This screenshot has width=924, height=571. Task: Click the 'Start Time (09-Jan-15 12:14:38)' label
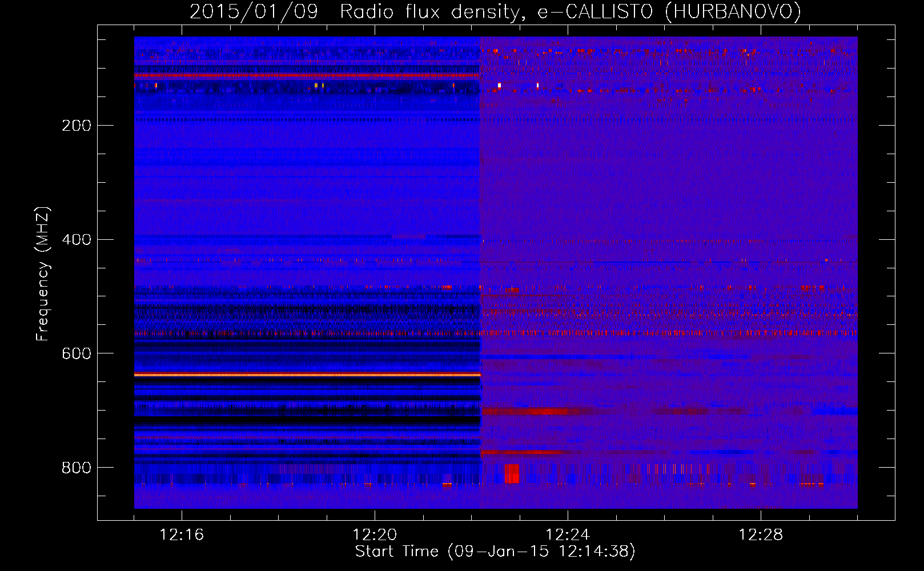pos(495,552)
